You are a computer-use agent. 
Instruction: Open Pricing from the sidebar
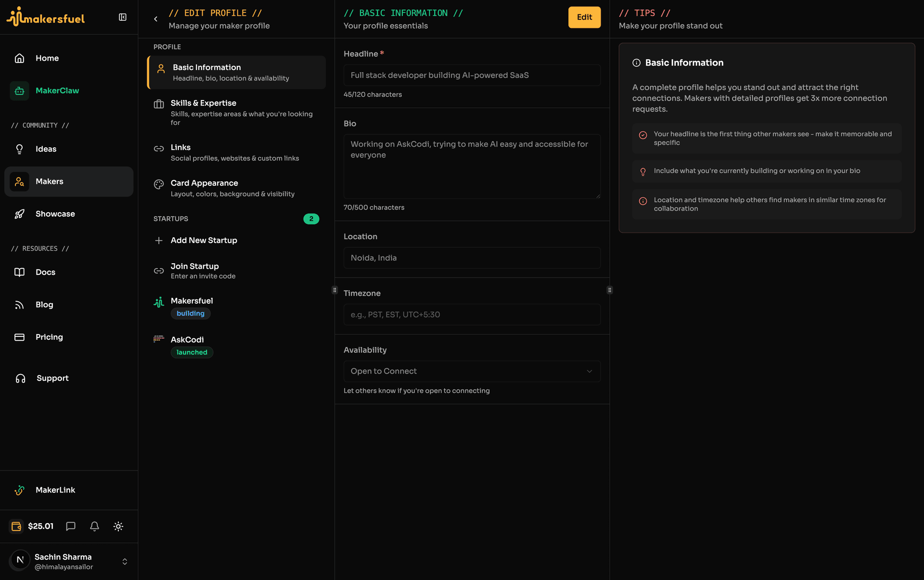click(x=69, y=337)
